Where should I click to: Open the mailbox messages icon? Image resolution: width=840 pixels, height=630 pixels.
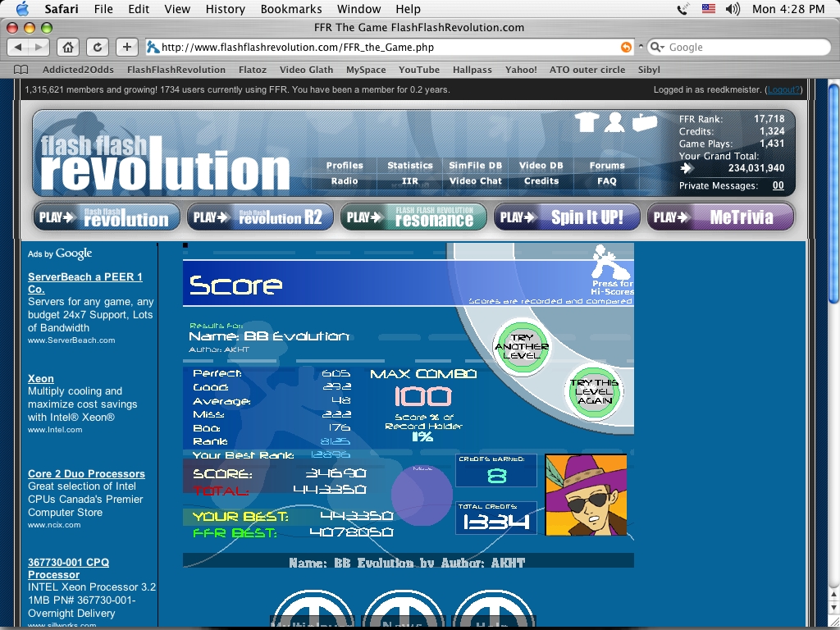point(645,122)
